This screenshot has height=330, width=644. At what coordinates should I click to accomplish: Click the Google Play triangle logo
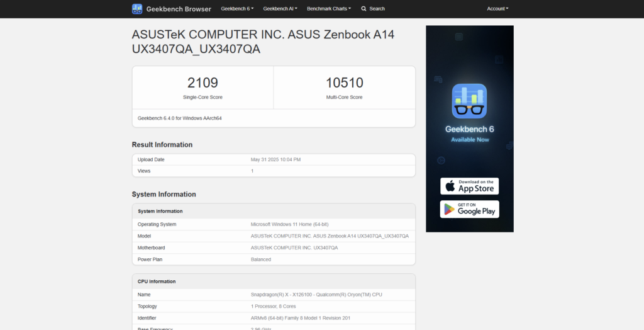click(x=450, y=209)
